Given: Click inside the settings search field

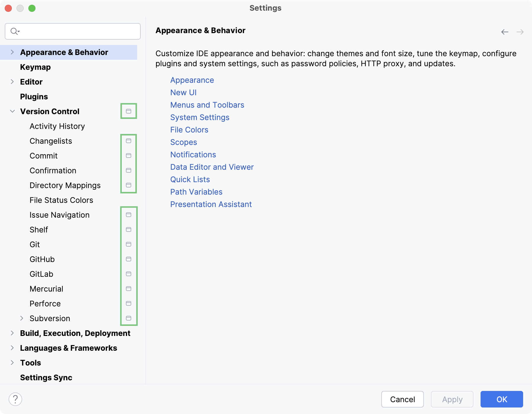Looking at the screenshot, I should point(72,31).
